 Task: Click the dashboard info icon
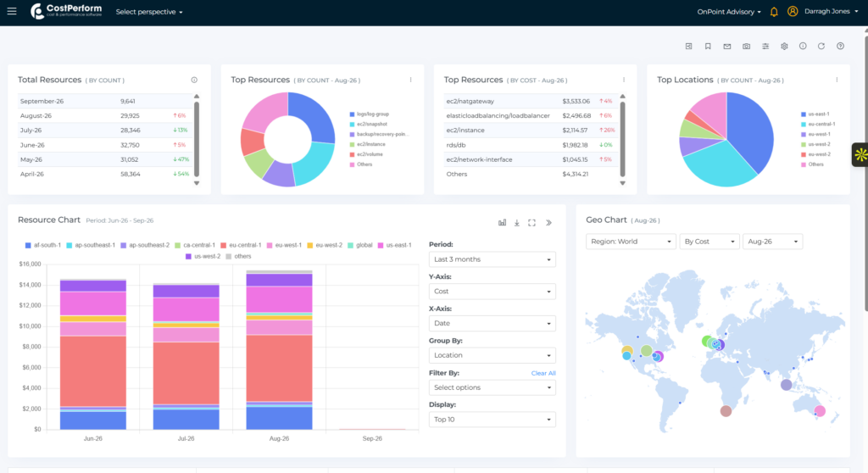point(803,47)
